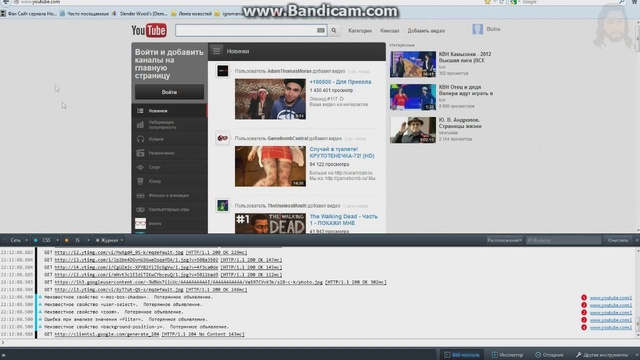Click the Веб-консоль tool icon

click(x=447, y=355)
